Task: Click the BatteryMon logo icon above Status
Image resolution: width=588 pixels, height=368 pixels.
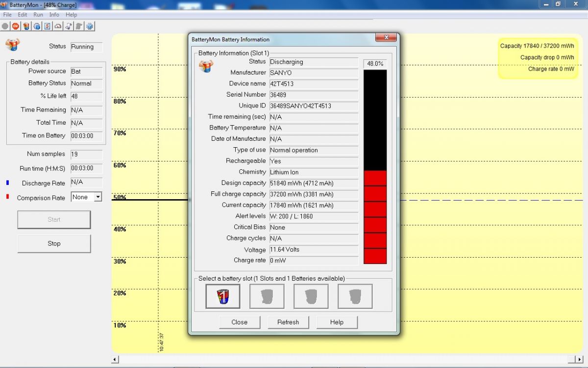Action: (x=13, y=45)
